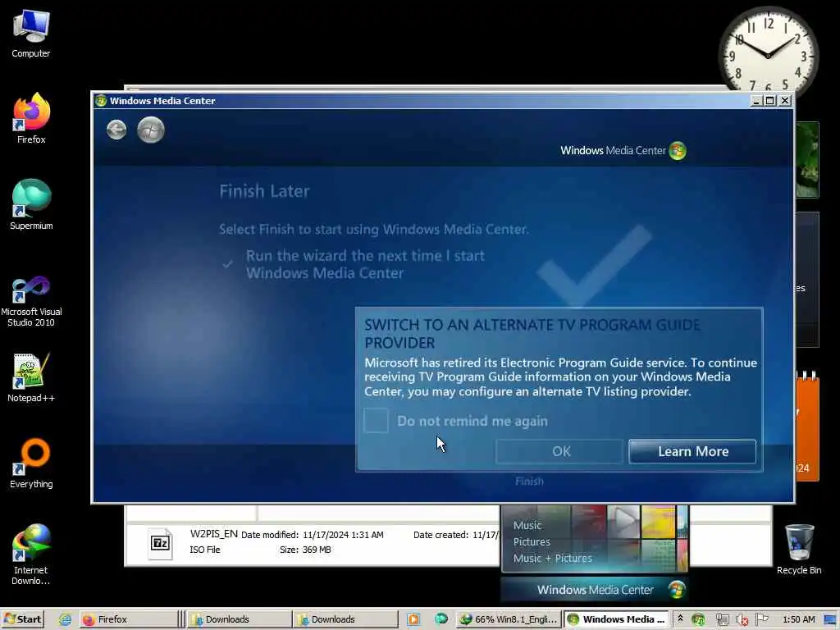The height and width of the screenshot is (630, 840).
Task: Open the Everything search shortcut
Action: pyautogui.click(x=31, y=464)
